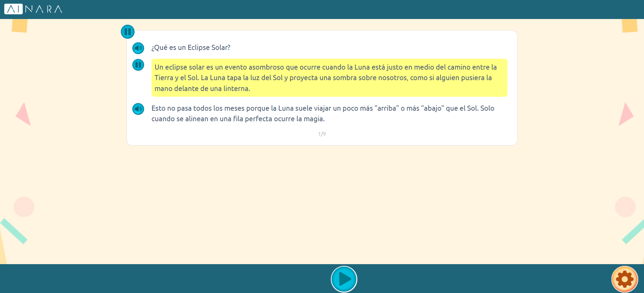Click the pink circle on the left edge
The width and height of the screenshot is (644, 293).
(x=24, y=207)
